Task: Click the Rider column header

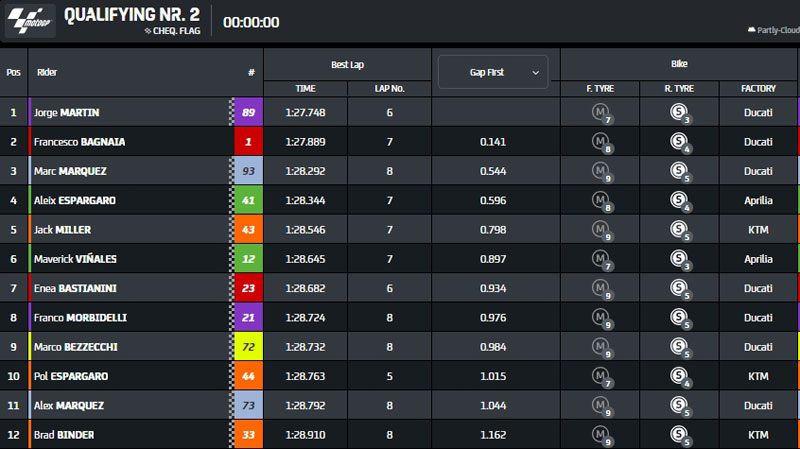Action: [x=47, y=72]
